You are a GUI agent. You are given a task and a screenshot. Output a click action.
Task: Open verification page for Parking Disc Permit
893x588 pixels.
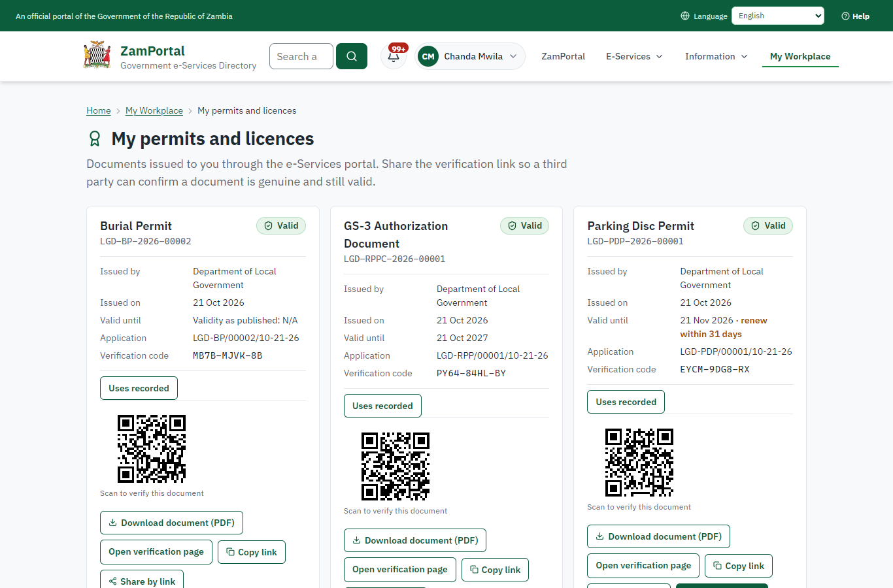pos(643,566)
